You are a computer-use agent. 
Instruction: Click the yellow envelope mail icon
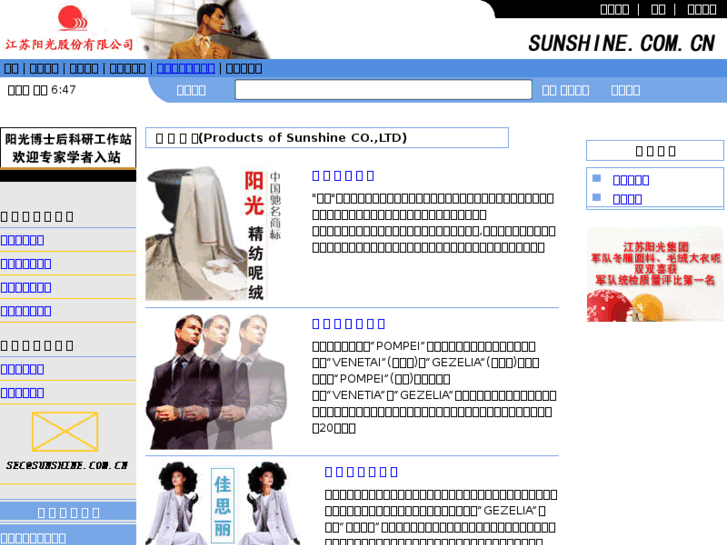(x=65, y=431)
